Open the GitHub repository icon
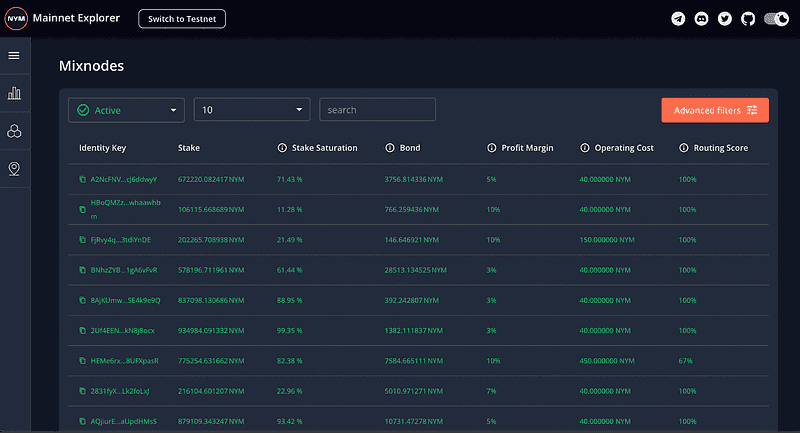The image size is (800, 433). [x=747, y=19]
